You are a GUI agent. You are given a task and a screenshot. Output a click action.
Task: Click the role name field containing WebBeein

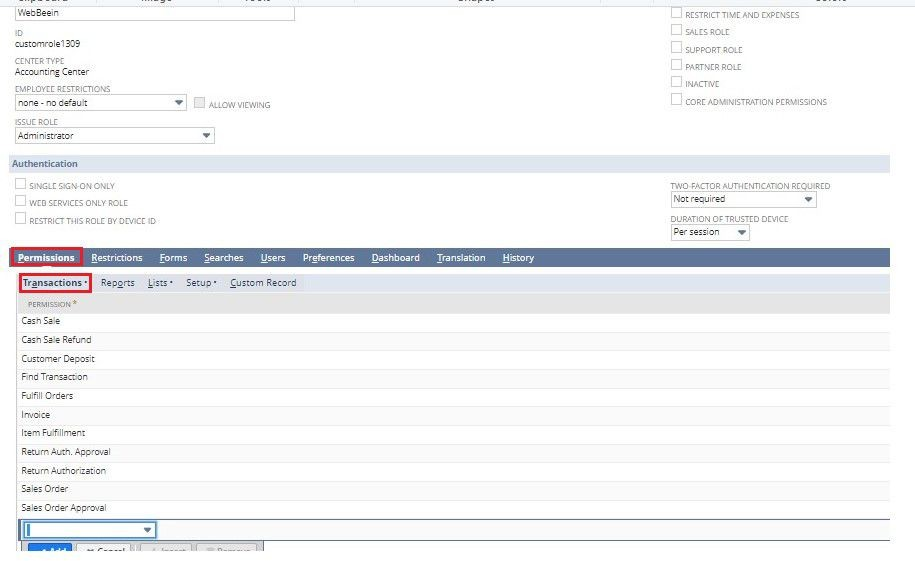(155, 14)
